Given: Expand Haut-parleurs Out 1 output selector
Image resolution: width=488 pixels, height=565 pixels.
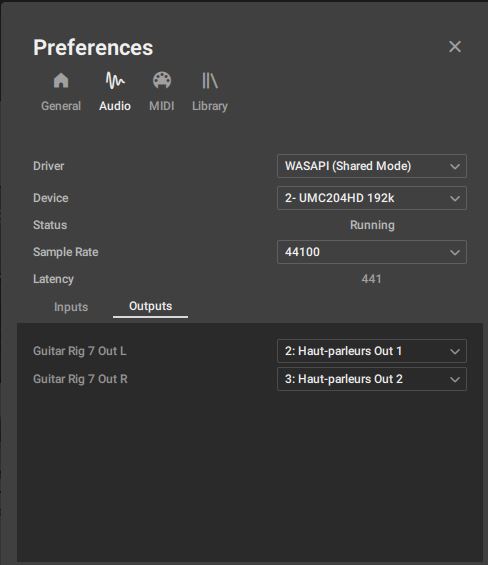Looking at the screenshot, I should click(x=372, y=351).
